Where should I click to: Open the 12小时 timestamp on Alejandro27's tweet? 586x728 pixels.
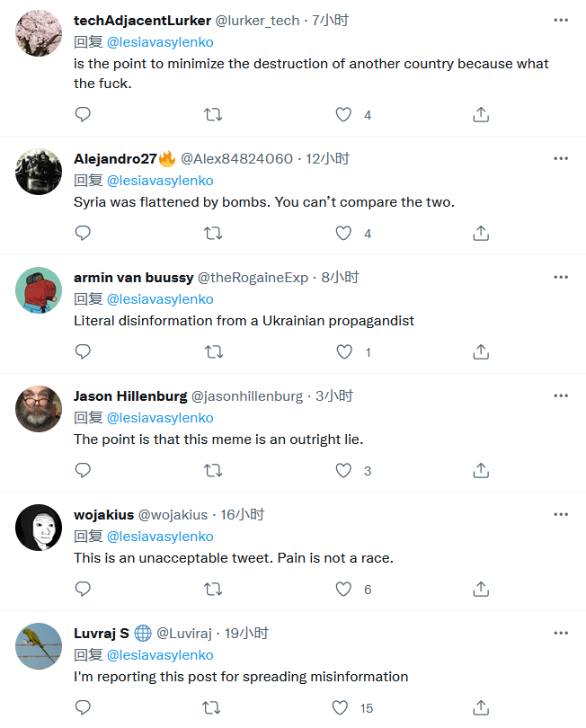coord(328,159)
